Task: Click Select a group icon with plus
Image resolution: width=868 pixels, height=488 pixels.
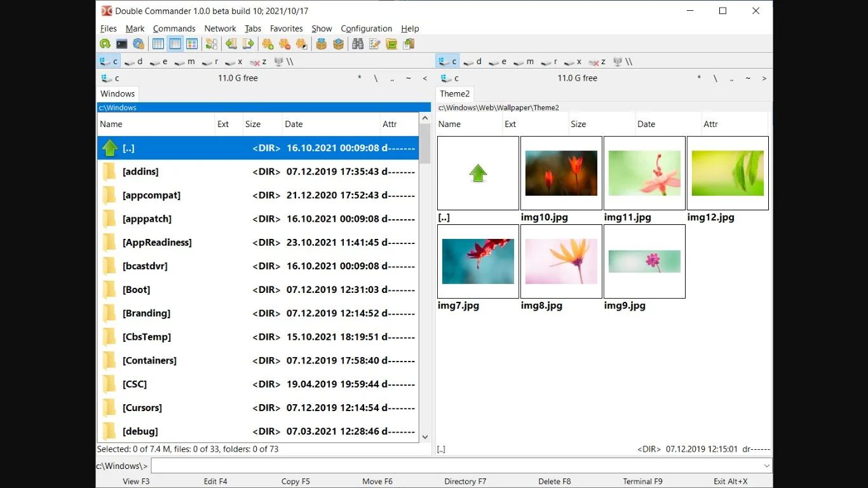Action: (268, 44)
